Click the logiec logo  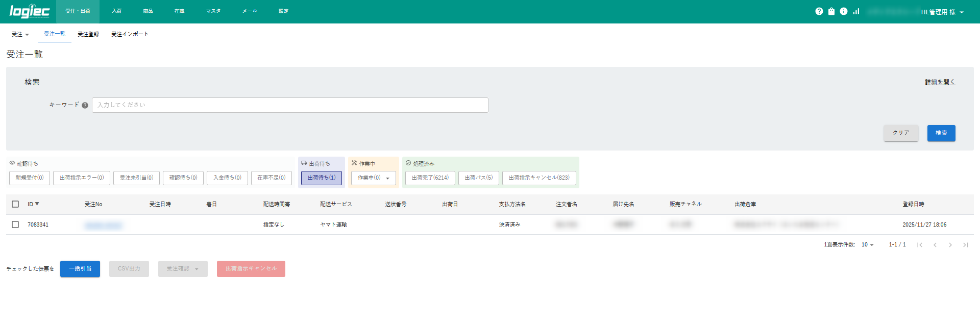(x=30, y=11)
